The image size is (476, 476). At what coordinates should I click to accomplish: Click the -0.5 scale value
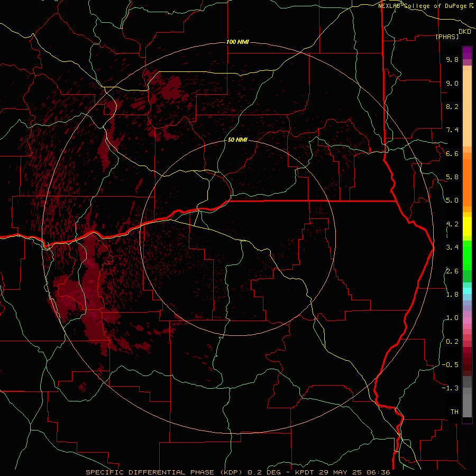(x=450, y=365)
